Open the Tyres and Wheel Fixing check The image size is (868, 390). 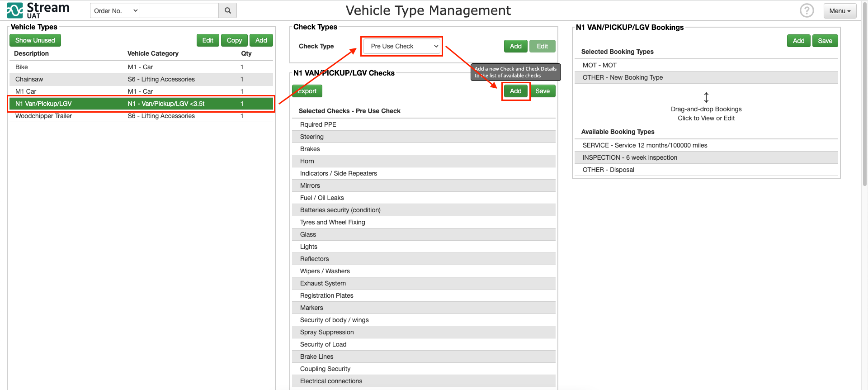point(332,222)
